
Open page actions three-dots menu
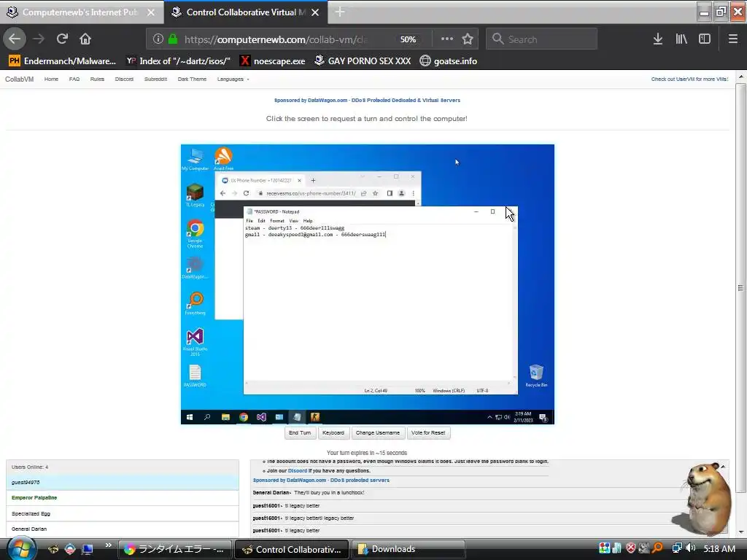447,39
